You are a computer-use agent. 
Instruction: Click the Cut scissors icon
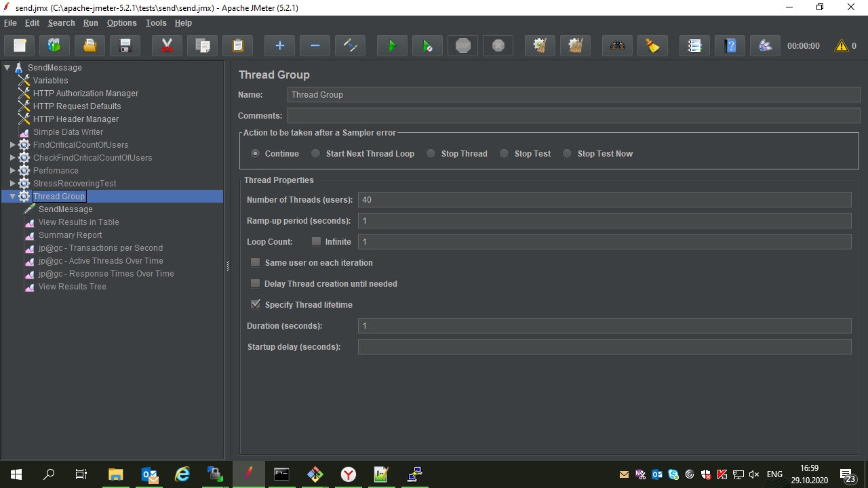click(167, 46)
